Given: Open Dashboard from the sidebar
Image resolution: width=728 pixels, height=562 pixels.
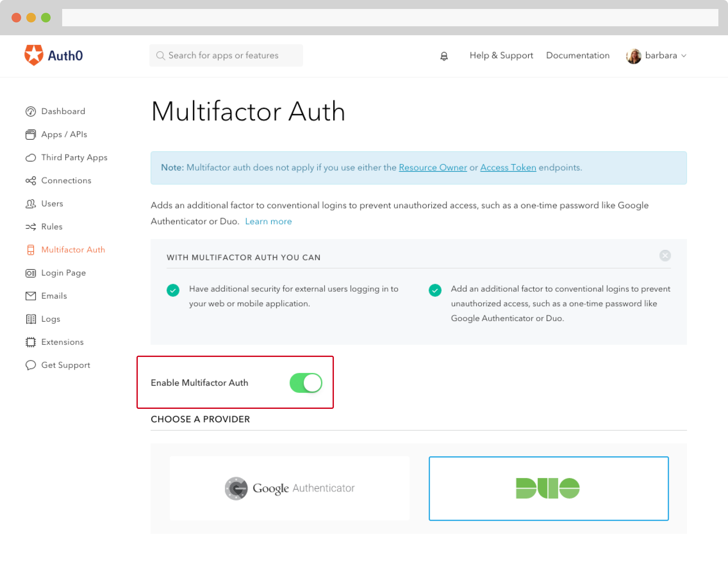Looking at the screenshot, I should coord(63,111).
